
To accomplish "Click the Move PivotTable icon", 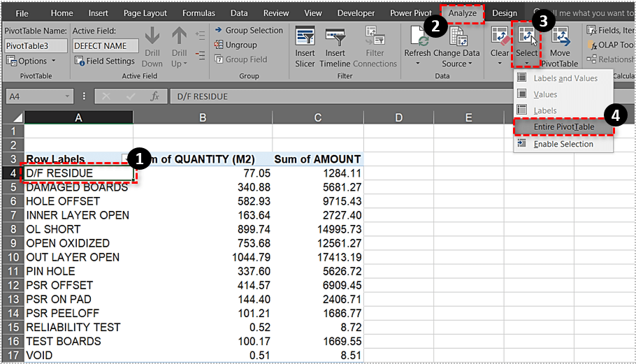I will click(559, 38).
